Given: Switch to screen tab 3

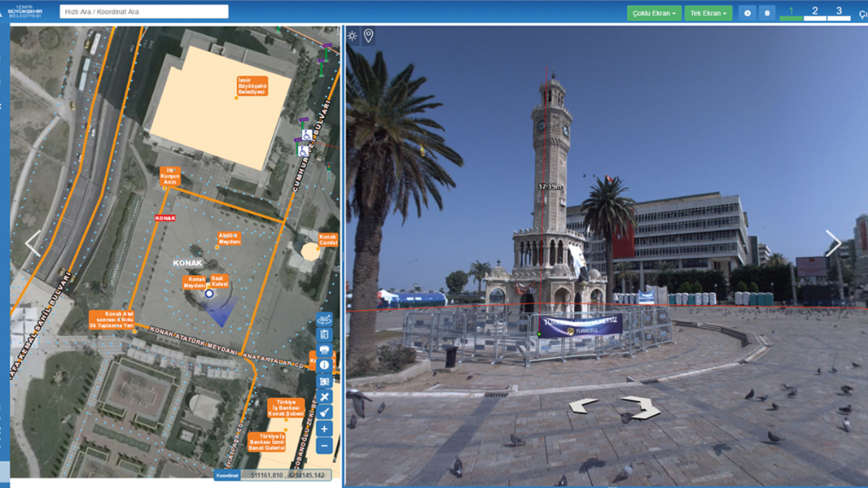Looking at the screenshot, I should 839,12.
